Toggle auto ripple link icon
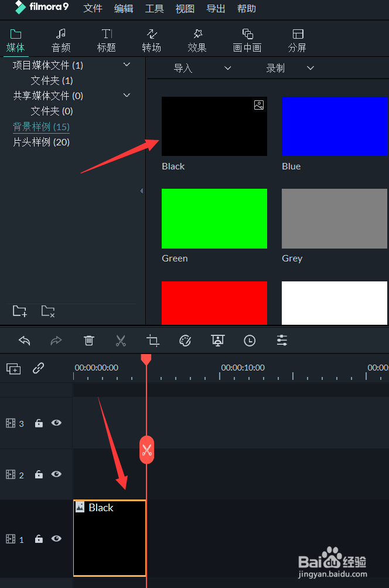 38,368
